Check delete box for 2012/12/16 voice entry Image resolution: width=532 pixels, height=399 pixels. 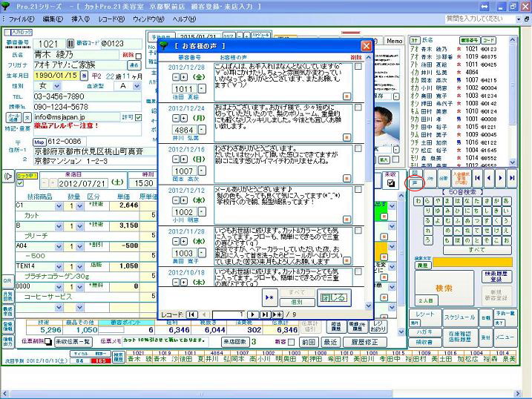click(358, 148)
